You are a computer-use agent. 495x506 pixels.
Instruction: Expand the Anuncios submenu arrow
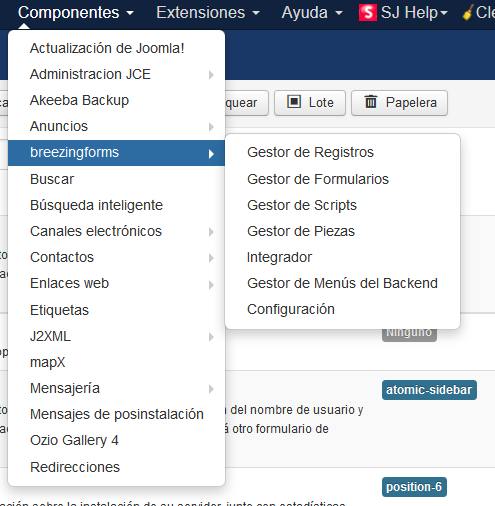tap(211, 127)
